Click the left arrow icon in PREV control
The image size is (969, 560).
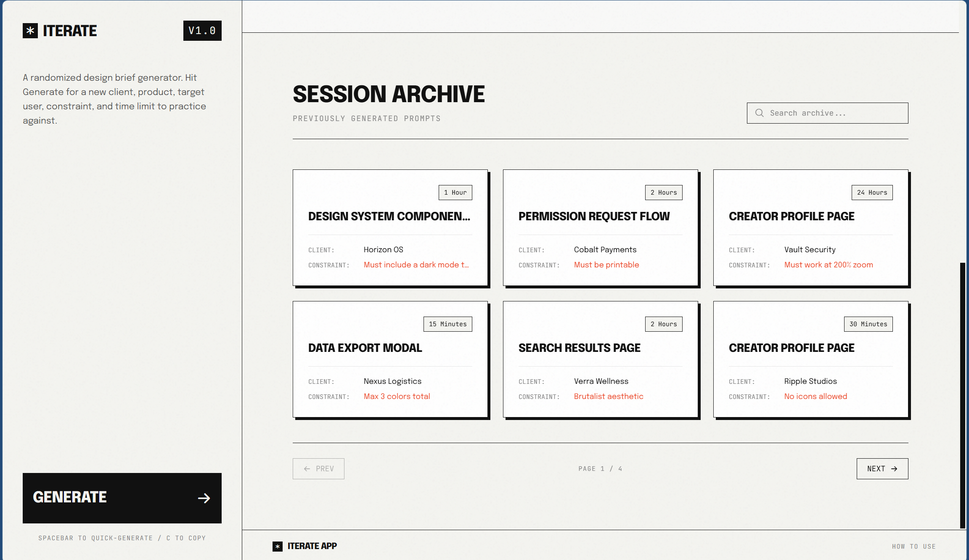click(307, 468)
